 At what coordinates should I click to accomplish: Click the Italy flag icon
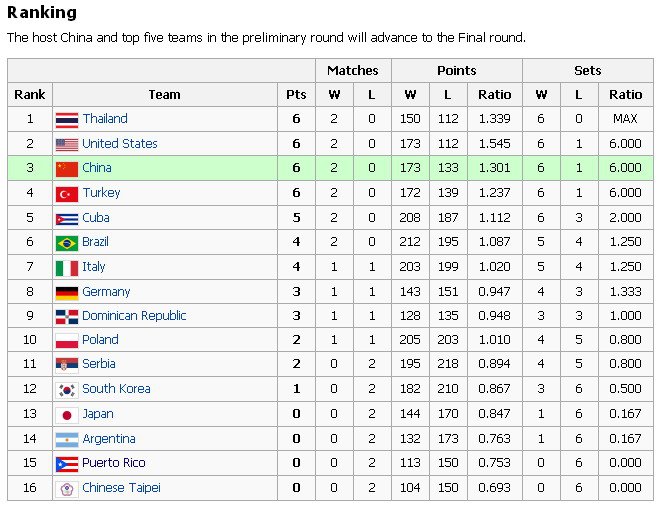click(x=67, y=268)
